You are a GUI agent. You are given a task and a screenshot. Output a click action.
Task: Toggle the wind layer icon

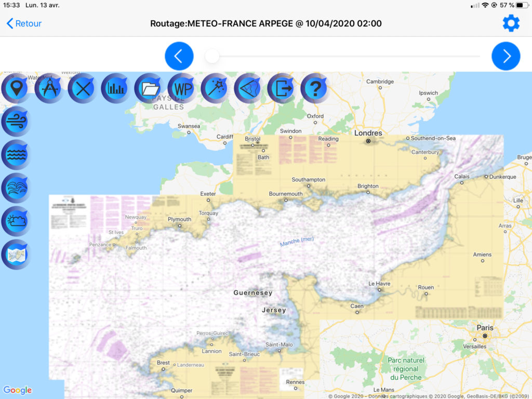(x=16, y=122)
